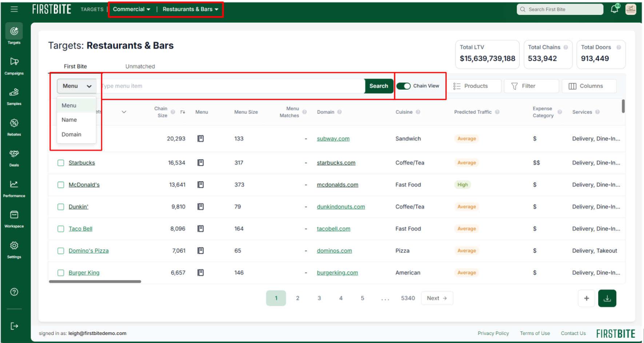The height and width of the screenshot is (343, 644).
Task: Open the user profile avatar
Action: pos(631,9)
